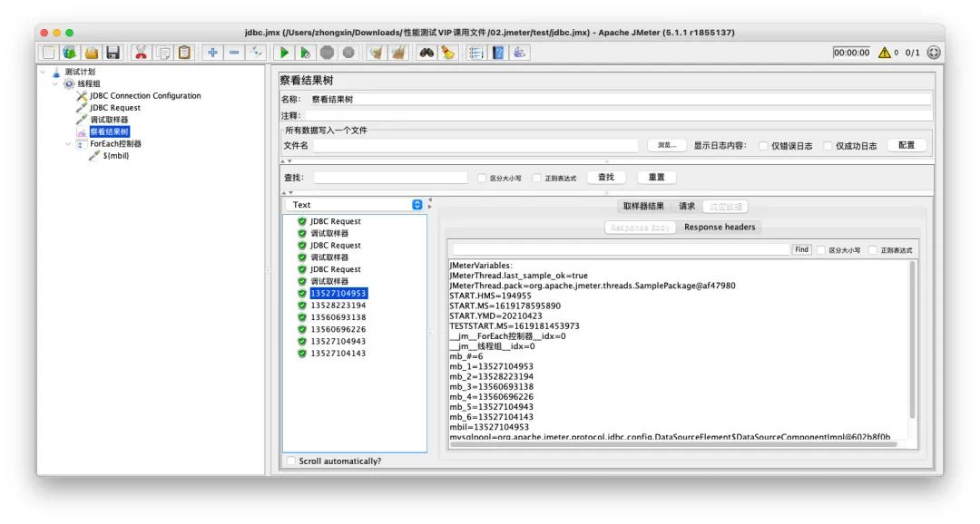Viewport: 980px width, 524px height.
Task: Expand all nodes with the plus icon
Action: pos(212,53)
